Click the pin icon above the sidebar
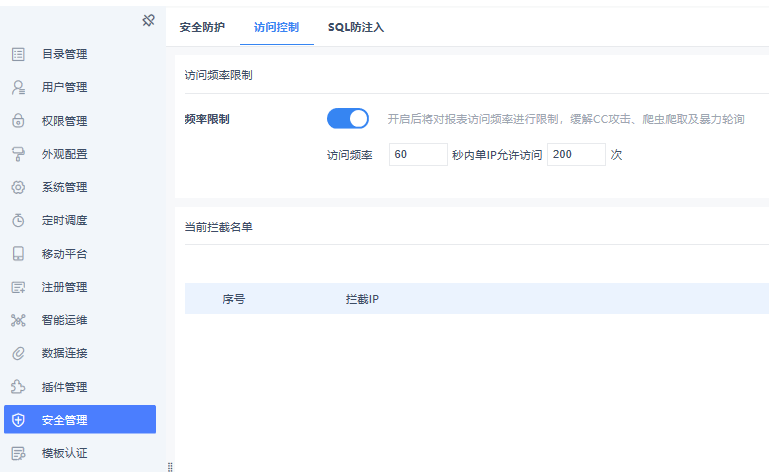 tap(148, 21)
